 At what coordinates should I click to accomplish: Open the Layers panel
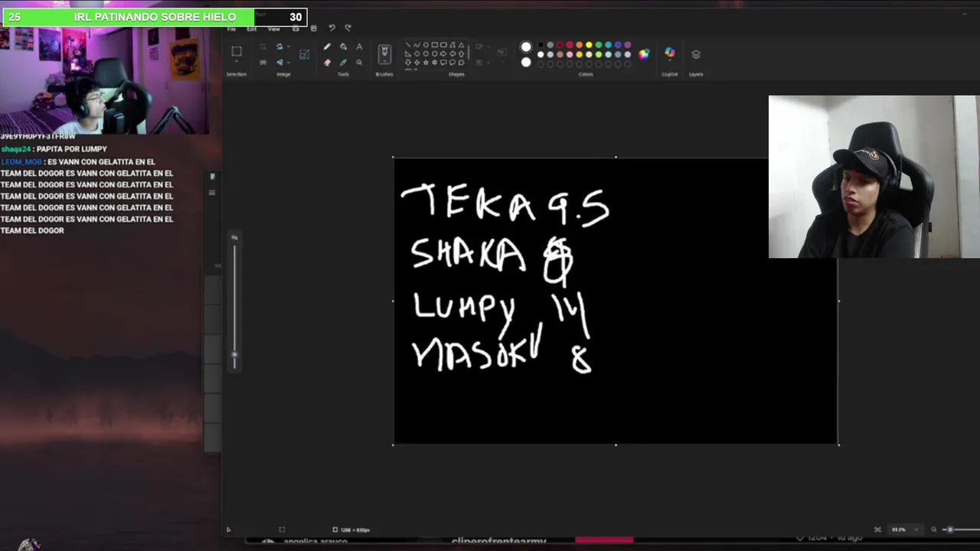(696, 54)
